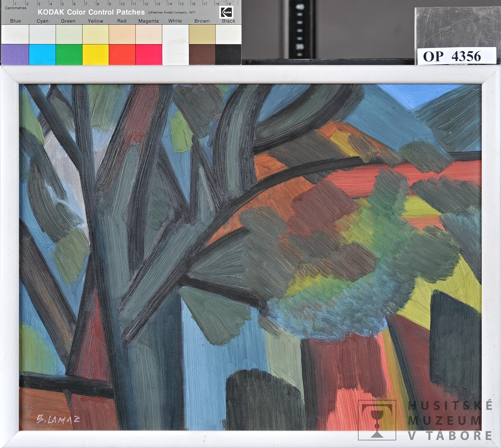Click the Magenta label text
This screenshot has height=448, width=501.
[x=148, y=21]
